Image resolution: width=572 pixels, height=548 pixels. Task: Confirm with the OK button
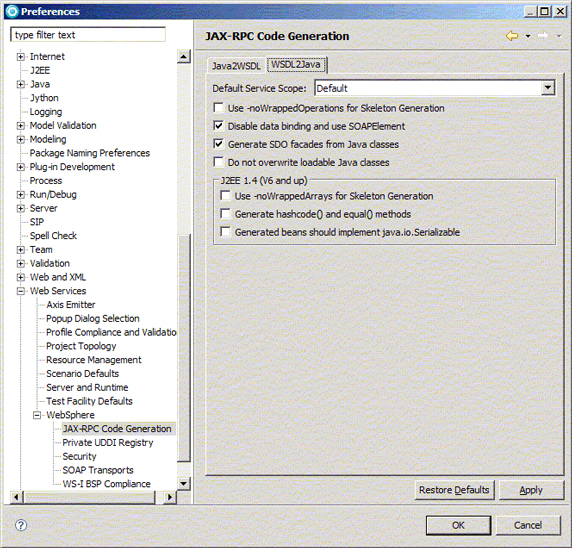458,525
